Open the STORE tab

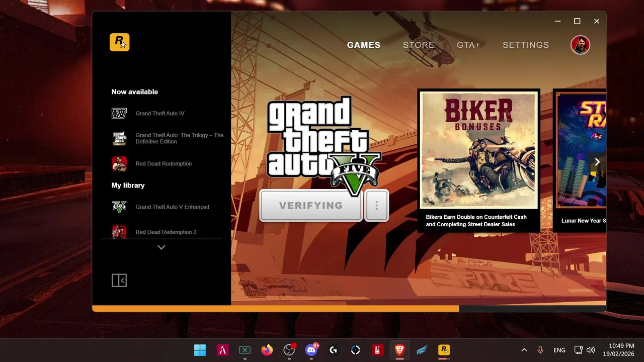pos(419,45)
